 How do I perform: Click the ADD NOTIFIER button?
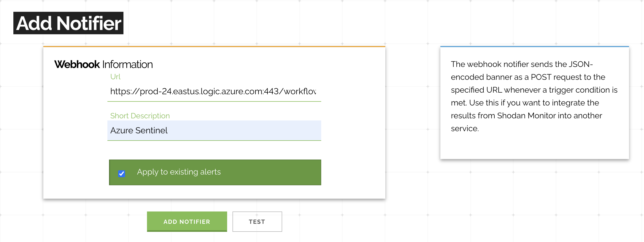tap(187, 221)
